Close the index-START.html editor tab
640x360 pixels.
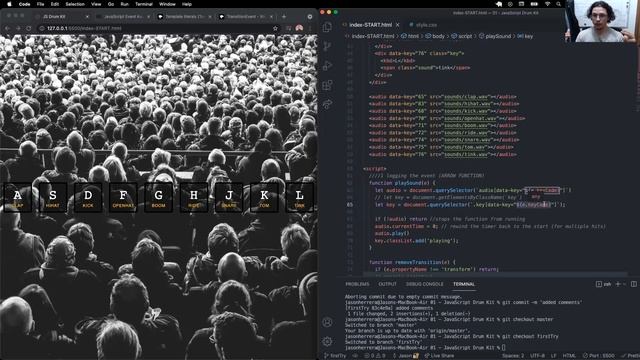click(x=398, y=25)
